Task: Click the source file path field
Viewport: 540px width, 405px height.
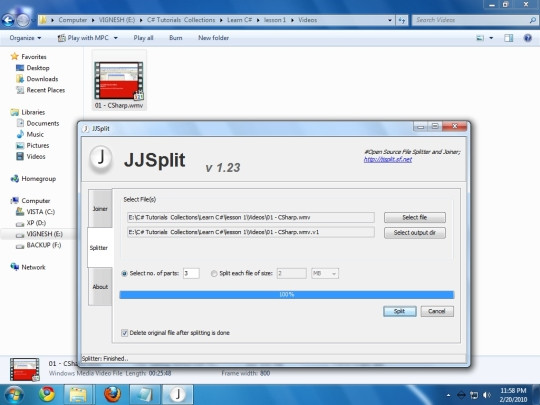Action: click(x=251, y=217)
